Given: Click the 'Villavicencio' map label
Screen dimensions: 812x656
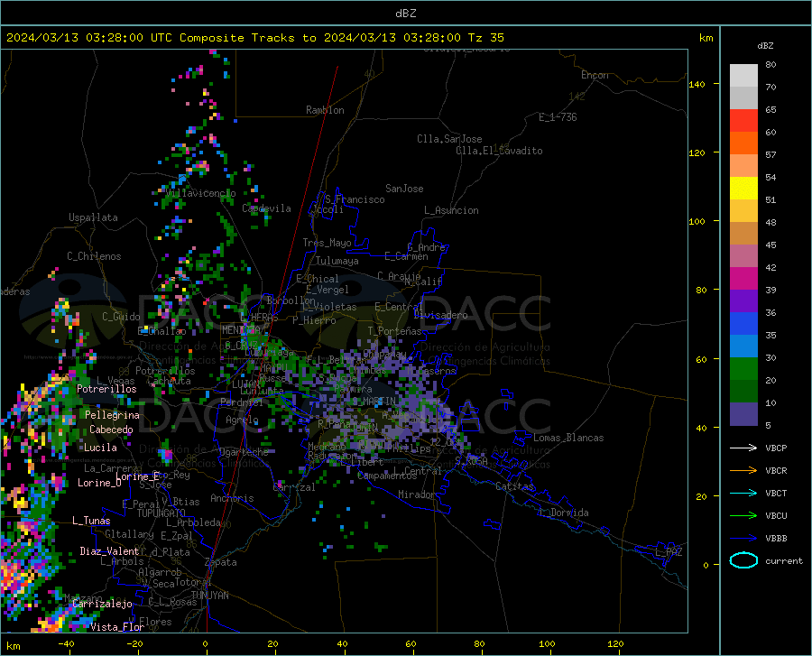Looking at the screenshot, I should point(200,193).
